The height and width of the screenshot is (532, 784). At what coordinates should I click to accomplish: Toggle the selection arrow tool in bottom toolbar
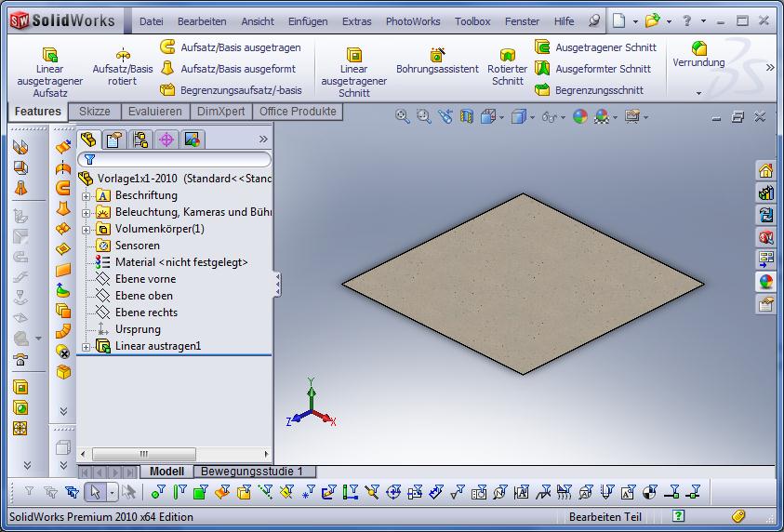tap(94, 492)
